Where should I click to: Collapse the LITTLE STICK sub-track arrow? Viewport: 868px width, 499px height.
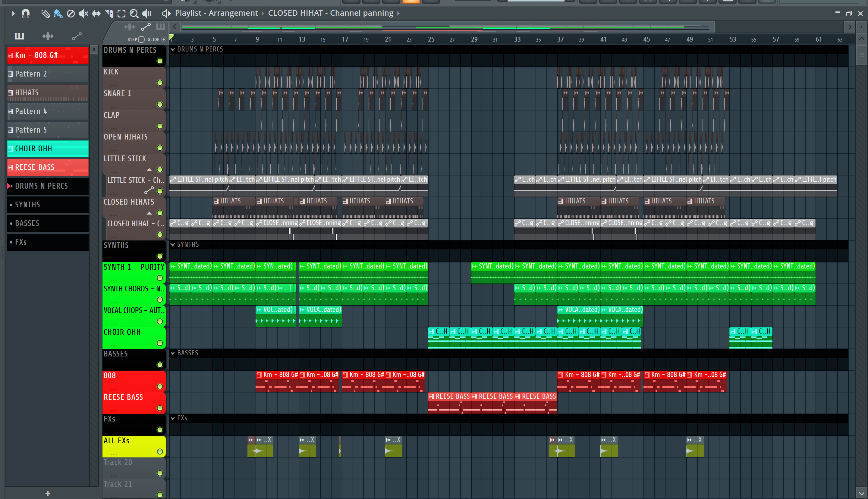click(149, 170)
